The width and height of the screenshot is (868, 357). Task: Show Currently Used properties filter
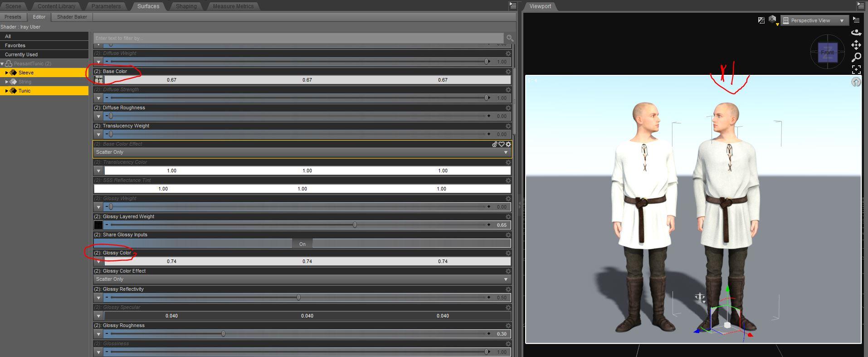(44, 54)
